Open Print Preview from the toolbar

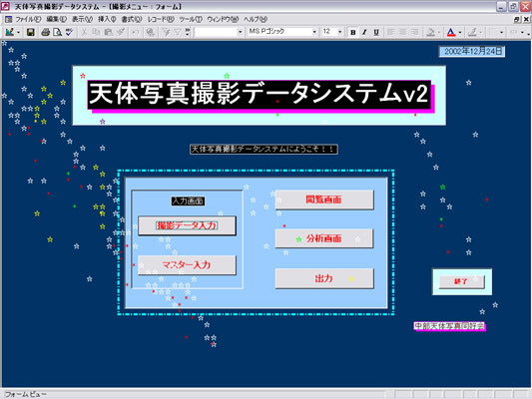tap(58, 32)
